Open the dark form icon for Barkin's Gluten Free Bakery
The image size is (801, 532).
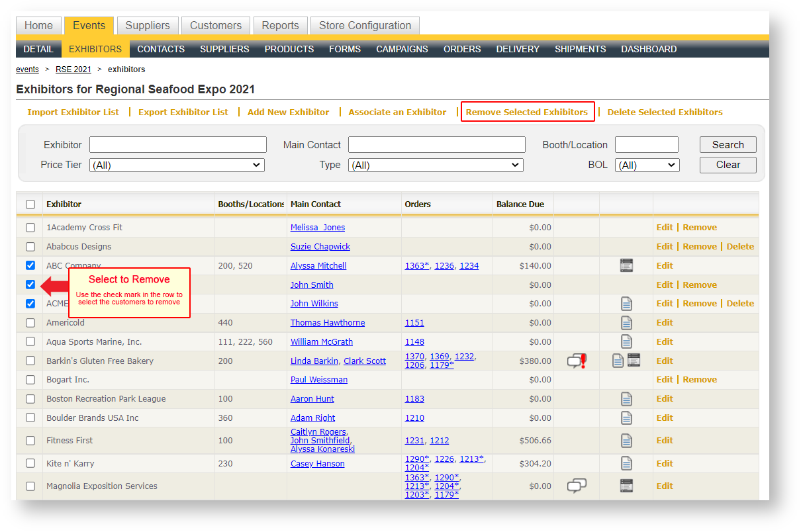tap(634, 361)
